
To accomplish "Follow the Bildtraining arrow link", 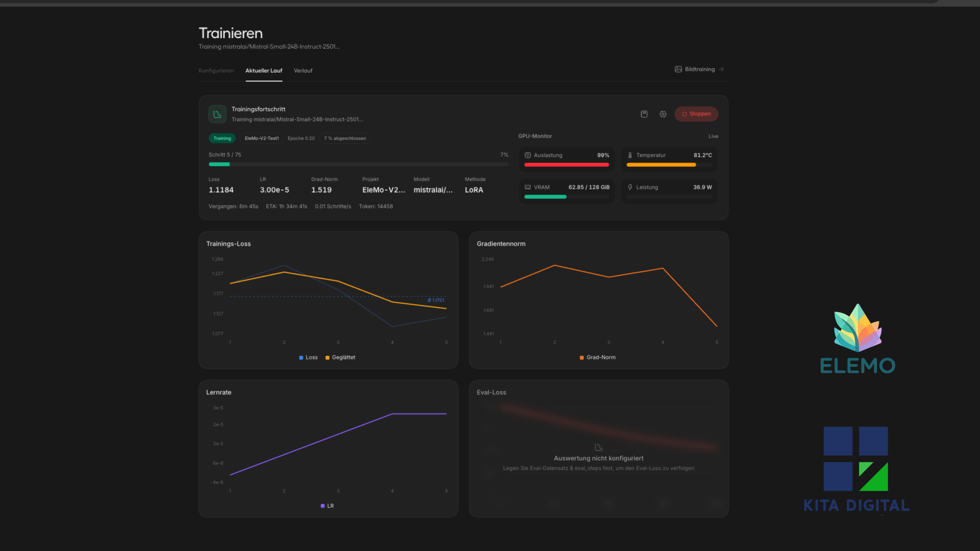I will [x=721, y=69].
